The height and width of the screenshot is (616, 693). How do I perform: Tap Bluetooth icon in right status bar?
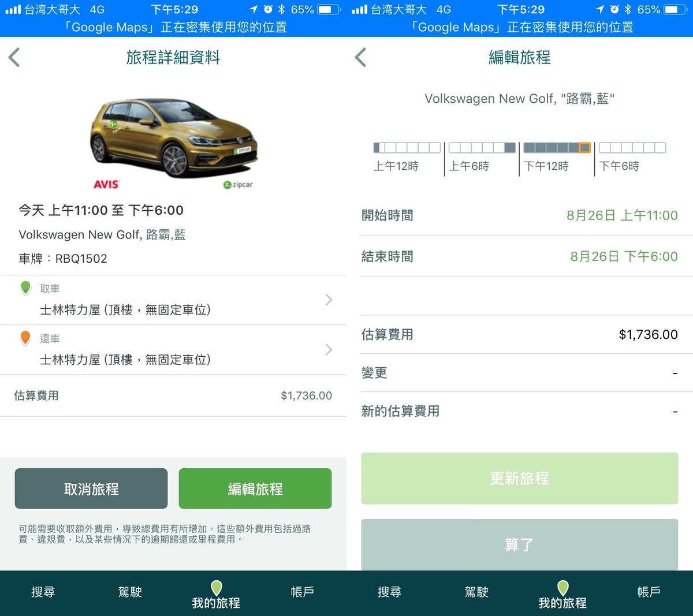[x=628, y=9]
